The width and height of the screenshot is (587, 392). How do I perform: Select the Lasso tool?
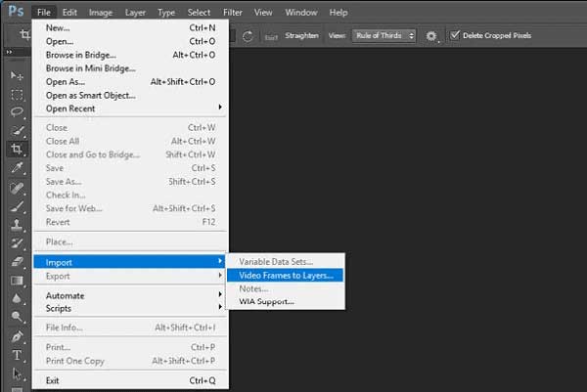[17, 112]
